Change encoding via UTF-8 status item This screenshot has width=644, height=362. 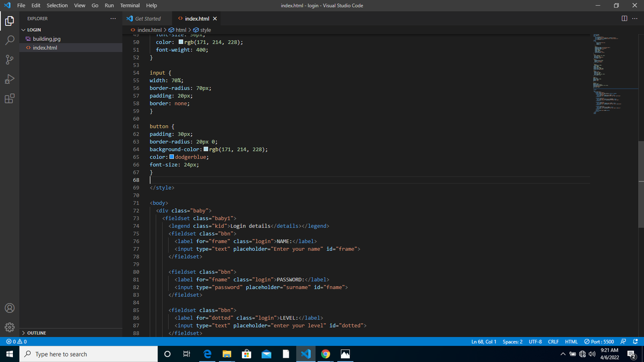coord(535,342)
